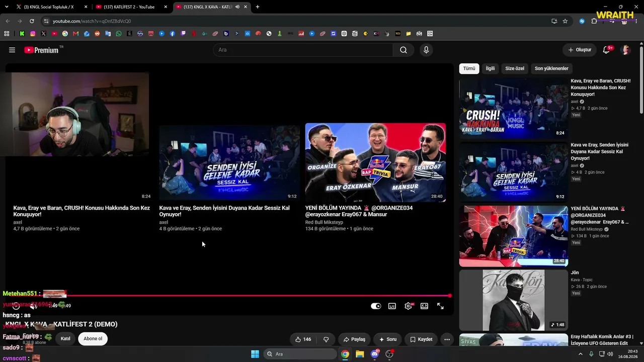This screenshot has height=362, width=644.
Task: Start voice search with microphone icon
Action: click(x=426, y=50)
